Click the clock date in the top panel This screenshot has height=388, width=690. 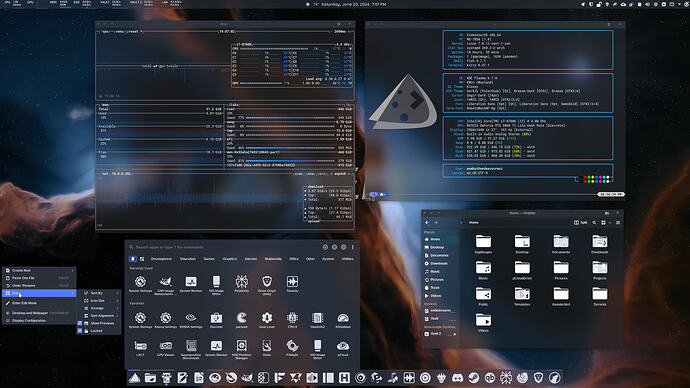350,4
